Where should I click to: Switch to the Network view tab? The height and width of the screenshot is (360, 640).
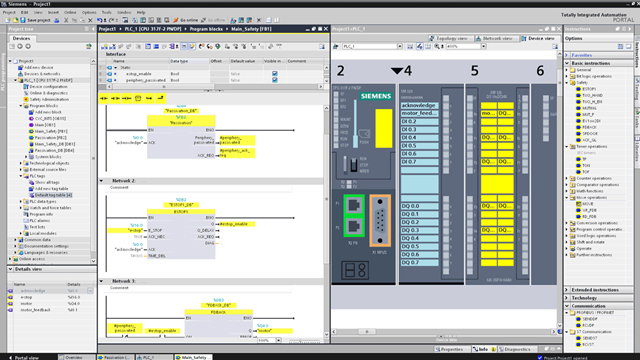[x=494, y=38]
